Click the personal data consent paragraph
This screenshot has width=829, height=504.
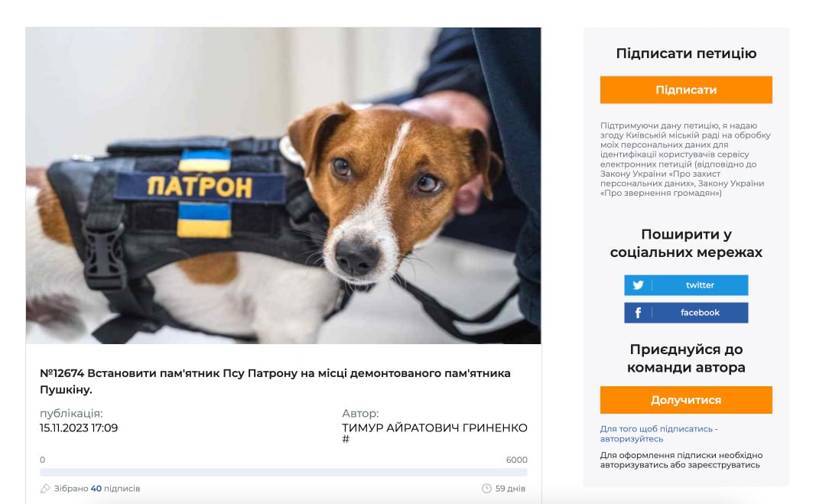pos(686,159)
